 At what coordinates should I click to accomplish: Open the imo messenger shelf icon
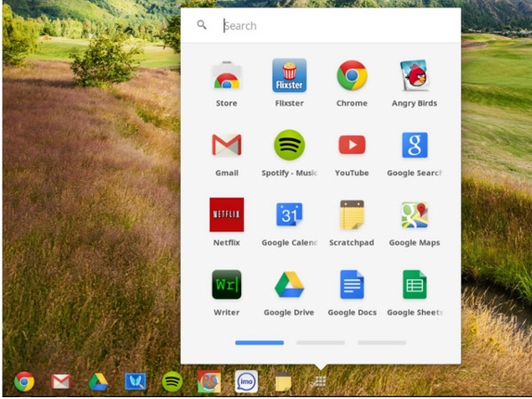coord(246,381)
